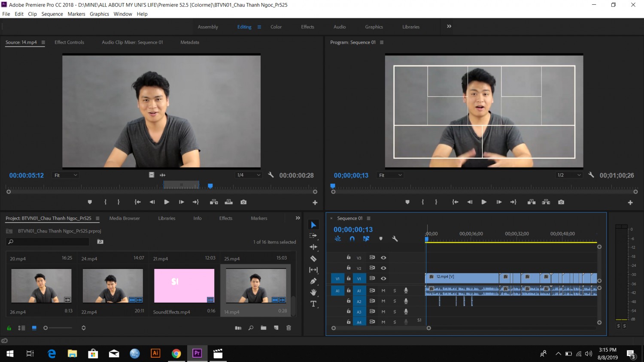Toggle V2 track output eye

[x=383, y=268]
